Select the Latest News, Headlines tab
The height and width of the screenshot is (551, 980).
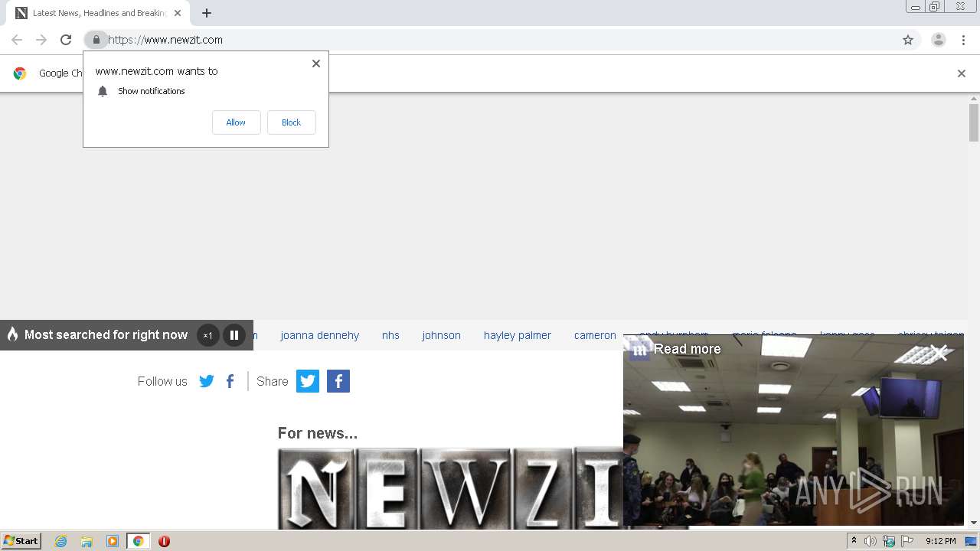[x=99, y=13]
